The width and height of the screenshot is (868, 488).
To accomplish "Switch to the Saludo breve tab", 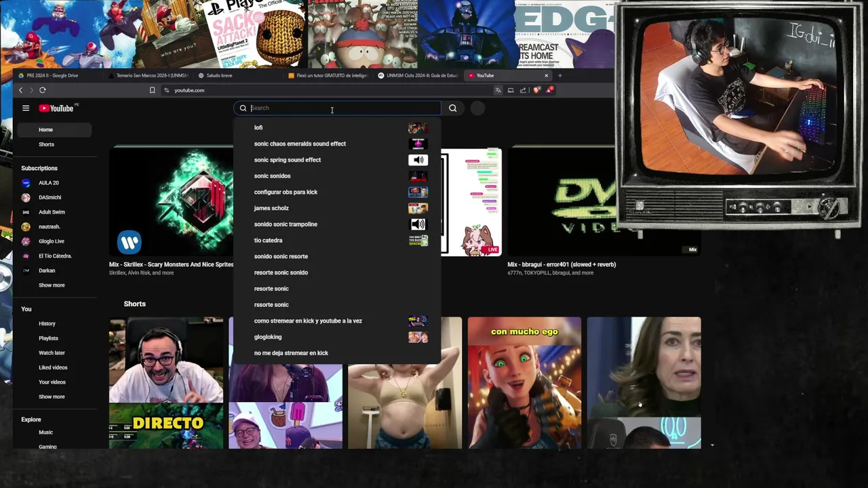I will click(x=237, y=75).
